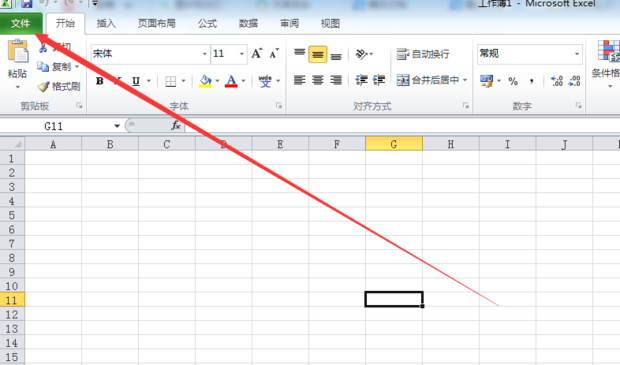The image size is (620, 365).
Task: Click 自动换行 wrap text button
Action: click(x=423, y=54)
